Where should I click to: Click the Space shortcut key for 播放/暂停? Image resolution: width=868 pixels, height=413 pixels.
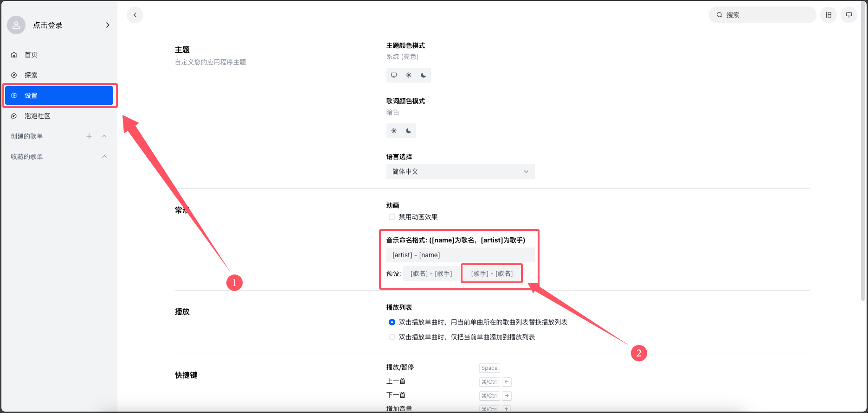click(x=489, y=368)
